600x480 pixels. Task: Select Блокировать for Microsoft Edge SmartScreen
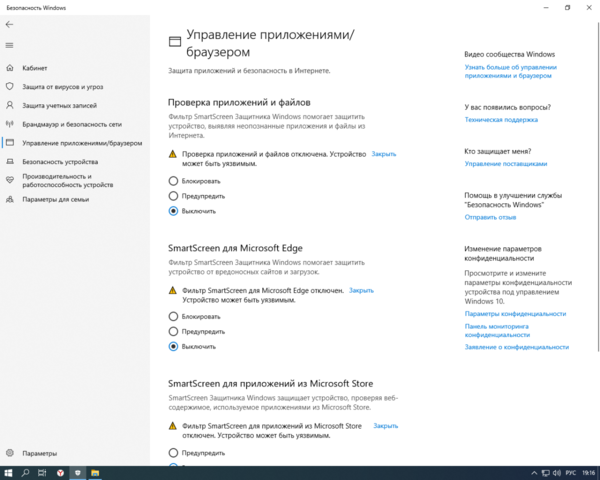tap(194, 317)
